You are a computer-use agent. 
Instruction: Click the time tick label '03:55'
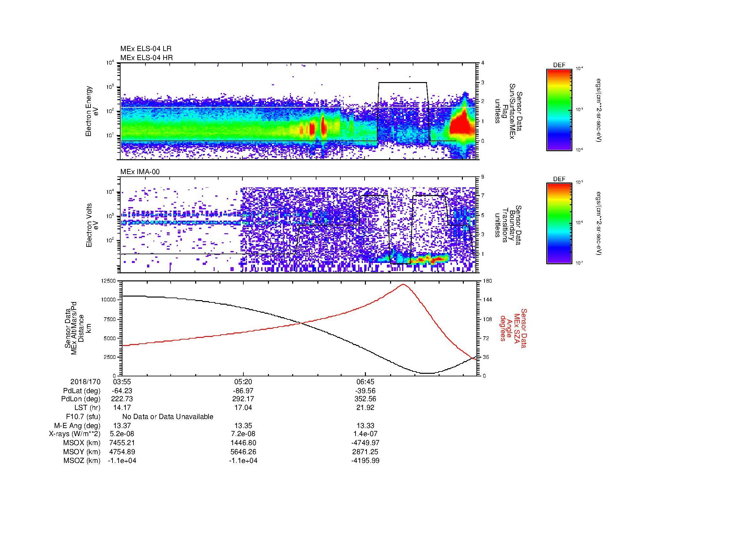(122, 382)
